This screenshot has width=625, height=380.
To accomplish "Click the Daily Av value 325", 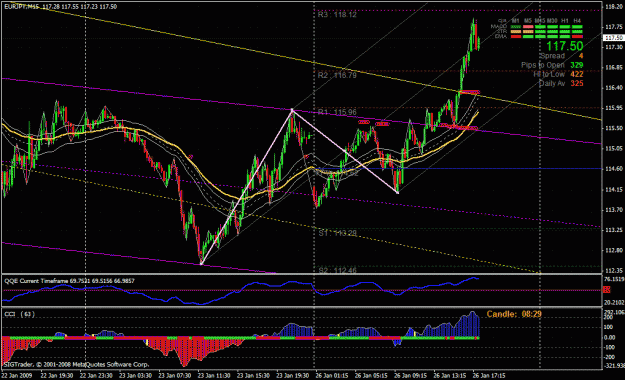I will [576, 83].
